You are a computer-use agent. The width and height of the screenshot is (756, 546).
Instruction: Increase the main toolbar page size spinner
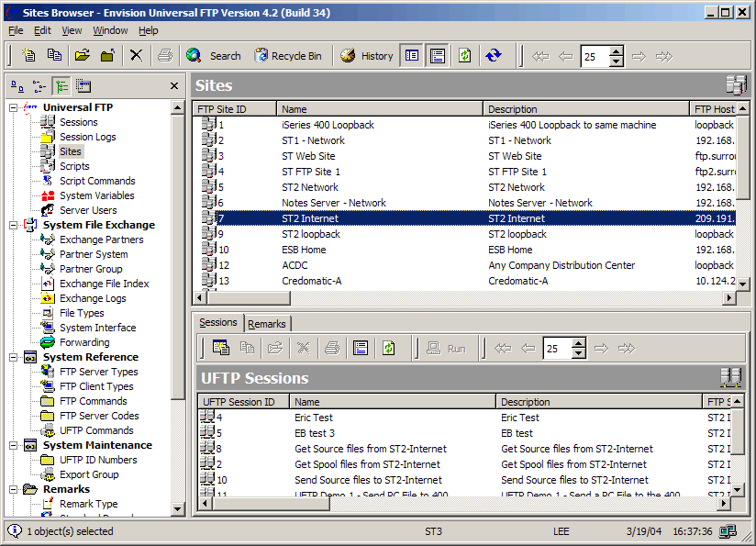(x=617, y=50)
